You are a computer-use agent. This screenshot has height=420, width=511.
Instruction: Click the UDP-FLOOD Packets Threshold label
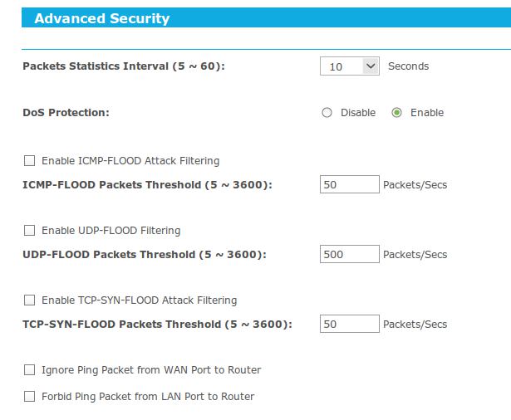[x=145, y=255]
